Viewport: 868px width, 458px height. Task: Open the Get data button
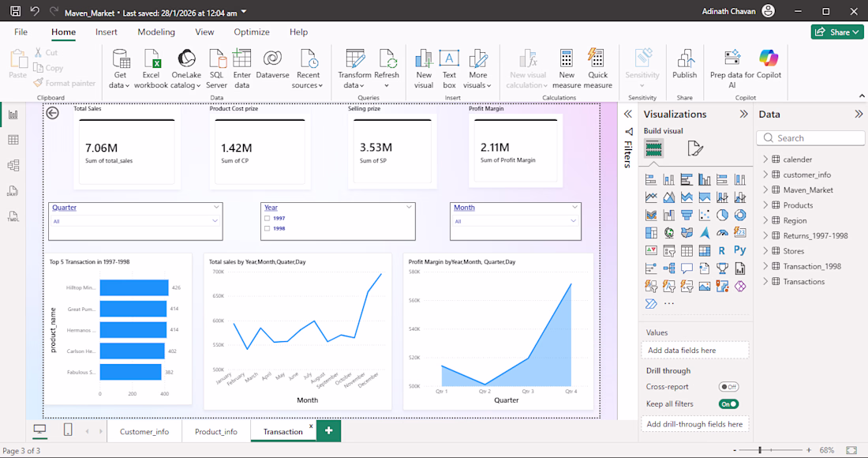(120, 69)
